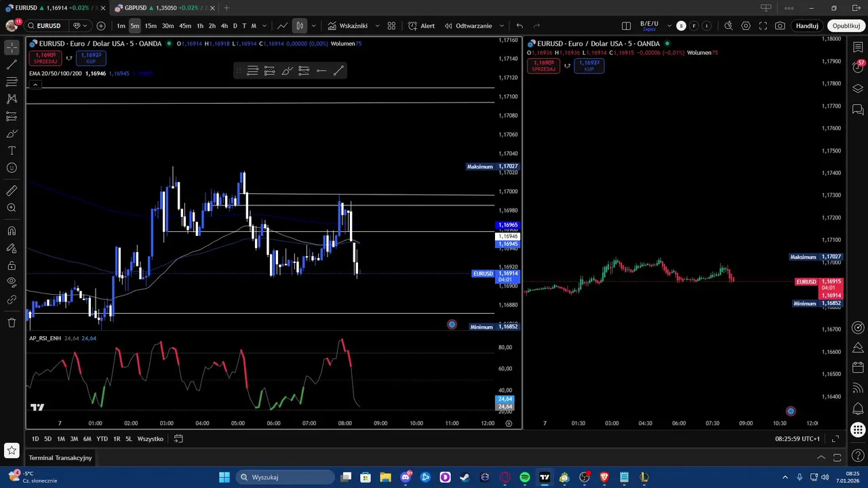868x488 pixels.
Task: Expand the bottom terminal panel chevron
Action: pyautogui.click(x=821, y=457)
